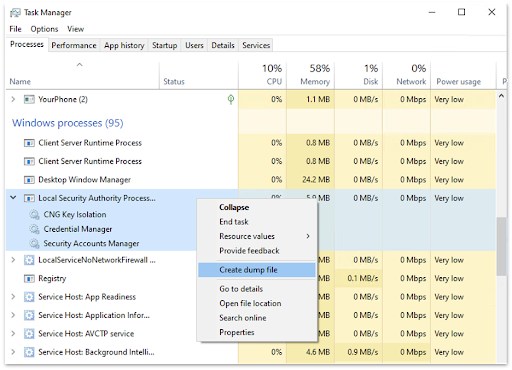Choose Provide feedback in the context menu
This screenshot has width=512, height=370.
tap(257, 251)
